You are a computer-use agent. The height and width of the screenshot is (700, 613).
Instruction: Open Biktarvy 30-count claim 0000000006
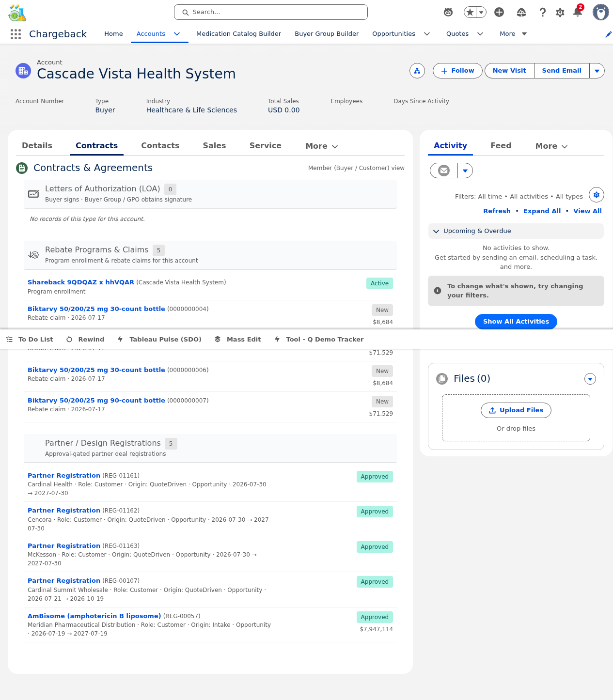pyautogui.click(x=96, y=370)
